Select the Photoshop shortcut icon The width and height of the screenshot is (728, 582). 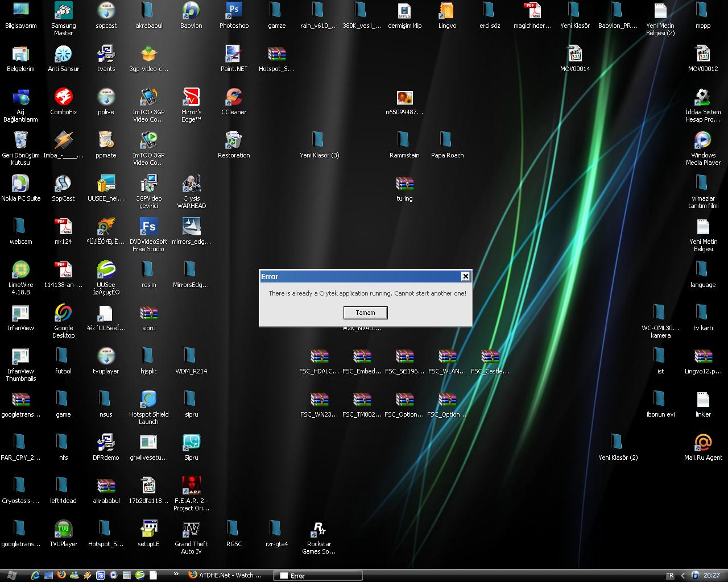234,15
